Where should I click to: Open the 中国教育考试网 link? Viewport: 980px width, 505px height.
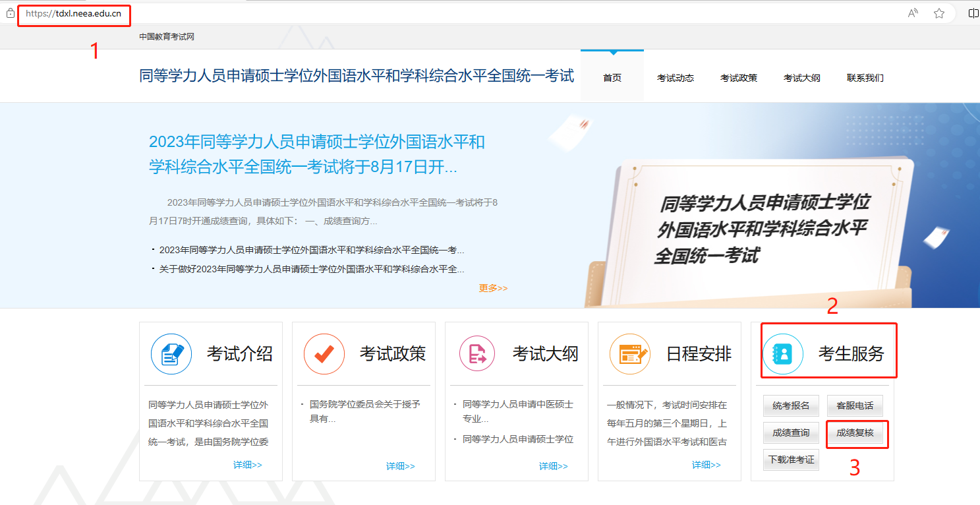[x=167, y=37]
